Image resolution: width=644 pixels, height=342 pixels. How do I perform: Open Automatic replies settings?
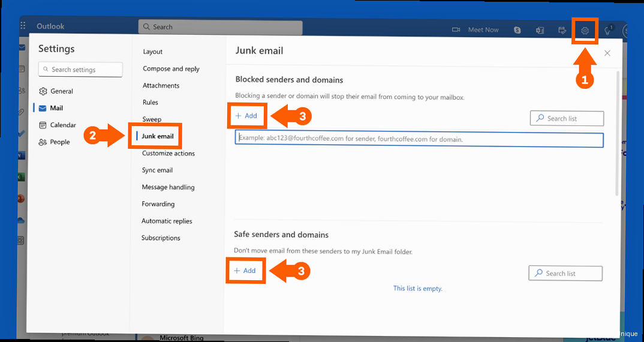(x=167, y=221)
